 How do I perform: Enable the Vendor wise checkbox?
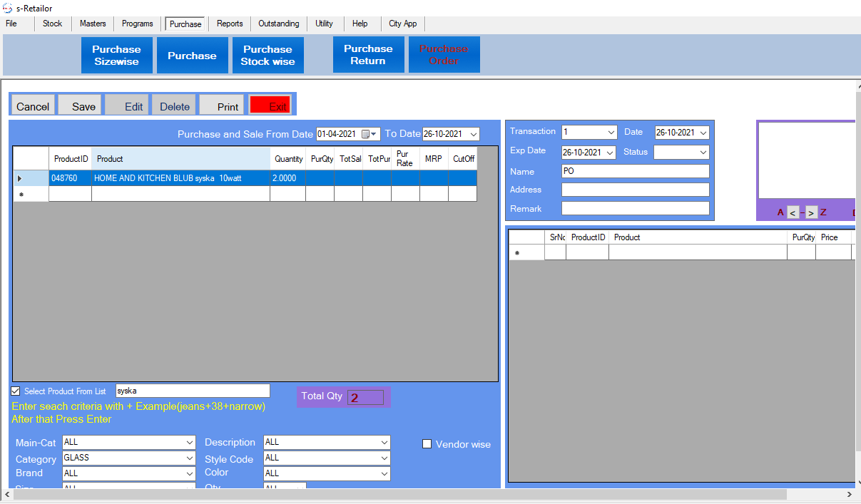click(427, 444)
